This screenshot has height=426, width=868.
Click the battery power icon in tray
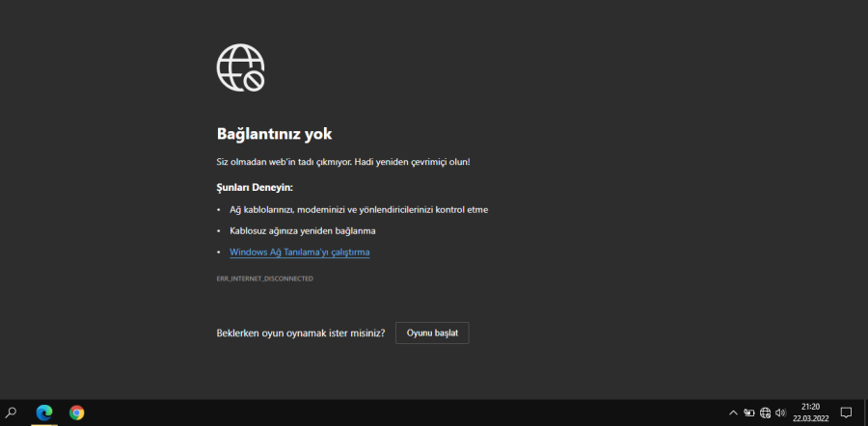pyautogui.click(x=748, y=413)
